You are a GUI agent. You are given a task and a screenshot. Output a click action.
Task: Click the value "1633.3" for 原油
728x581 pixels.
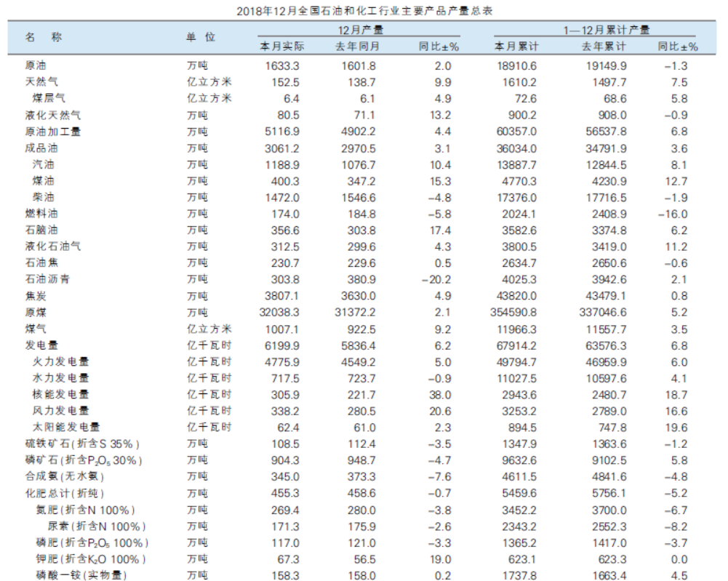pos(282,66)
